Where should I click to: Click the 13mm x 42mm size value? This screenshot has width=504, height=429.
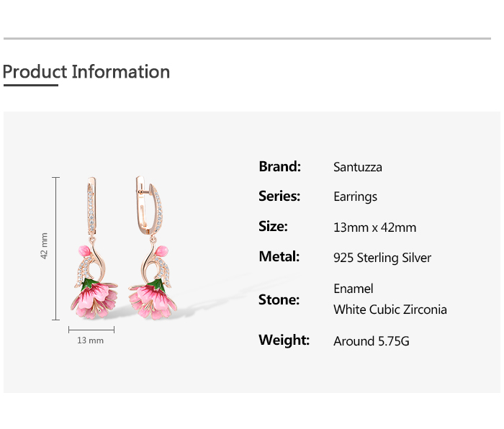pyautogui.click(x=374, y=227)
